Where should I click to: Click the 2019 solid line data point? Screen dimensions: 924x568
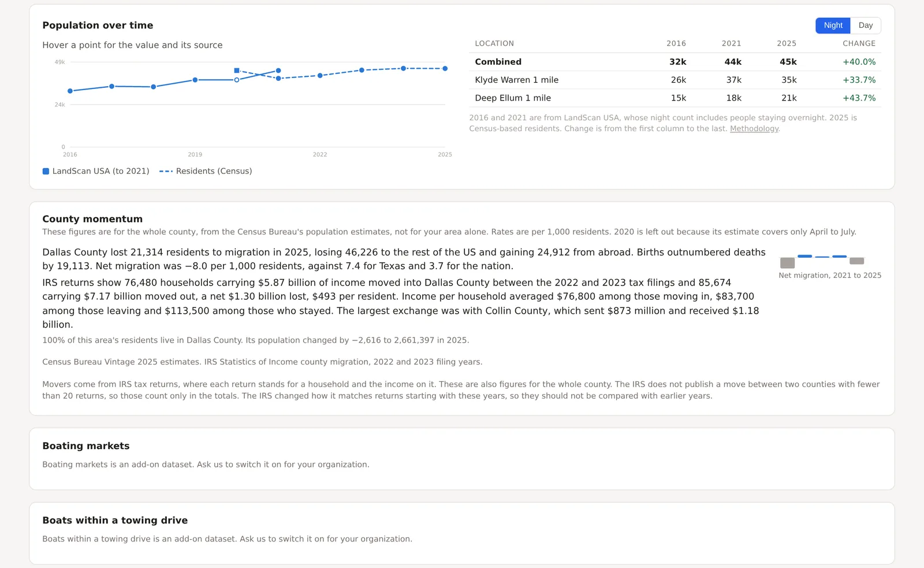click(195, 80)
